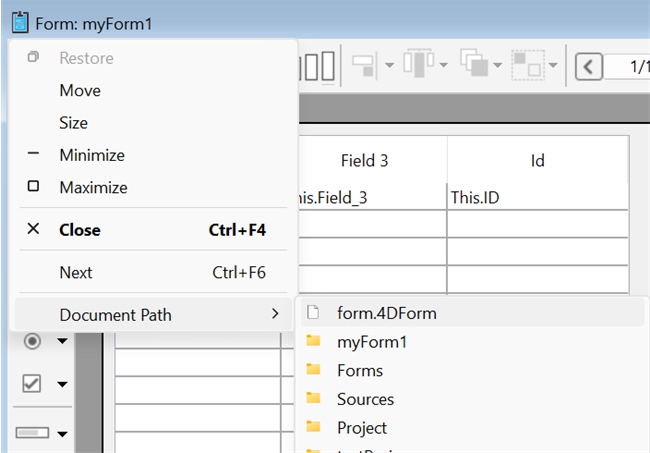The width and height of the screenshot is (650, 453).
Task: Click the Field 3 column header
Action: pyautogui.click(x=364, y=160)
